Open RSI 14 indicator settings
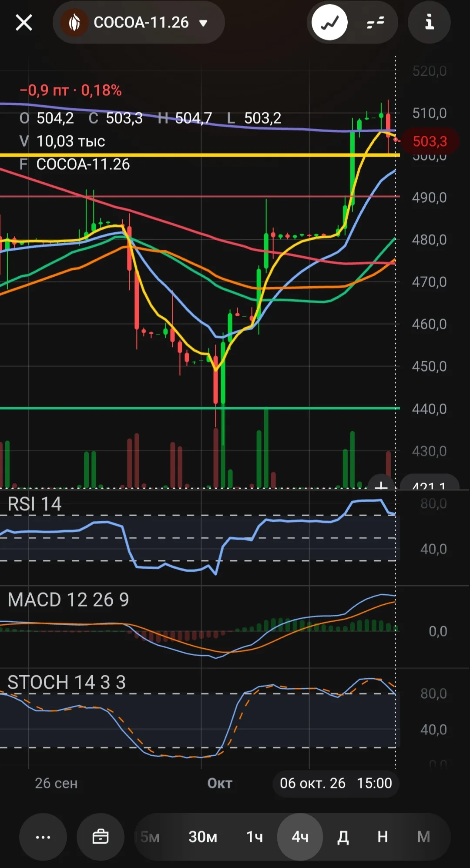470x868 pixels. (35, 504)
